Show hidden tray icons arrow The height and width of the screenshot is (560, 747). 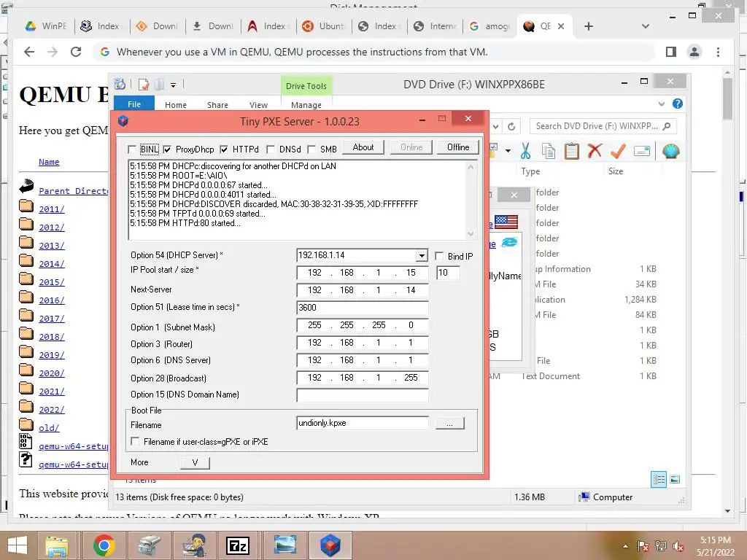point(625,546)
